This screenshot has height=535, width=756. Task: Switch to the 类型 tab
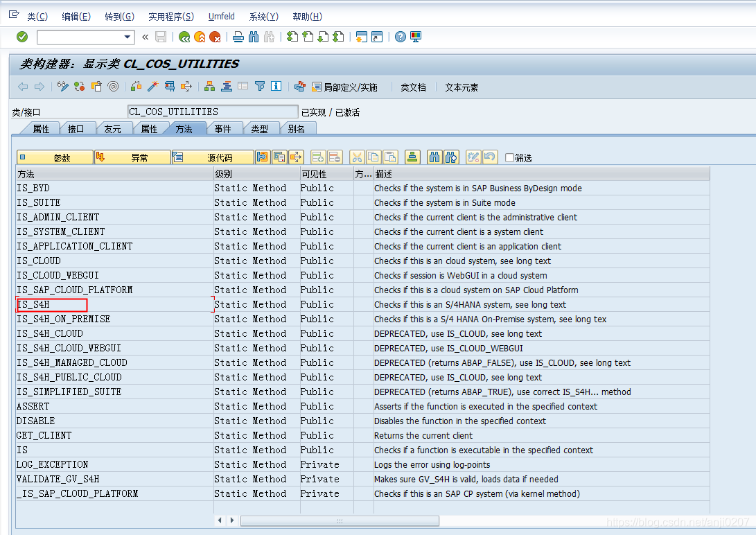[x=259, y=129]
